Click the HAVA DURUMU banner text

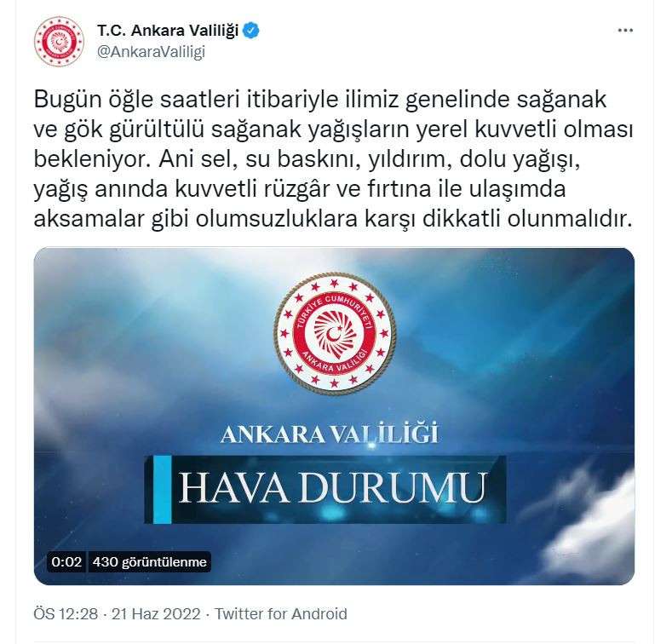click(x=333, y=488)
